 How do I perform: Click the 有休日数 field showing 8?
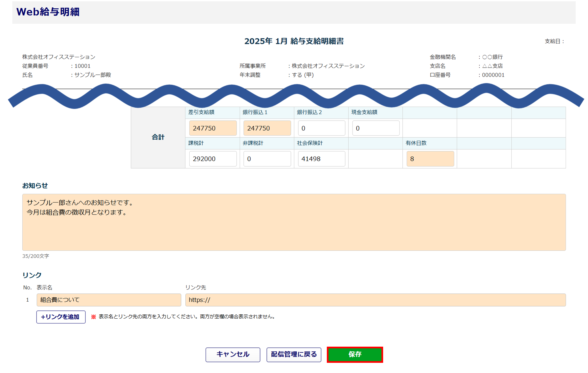[x=430, y=159]
